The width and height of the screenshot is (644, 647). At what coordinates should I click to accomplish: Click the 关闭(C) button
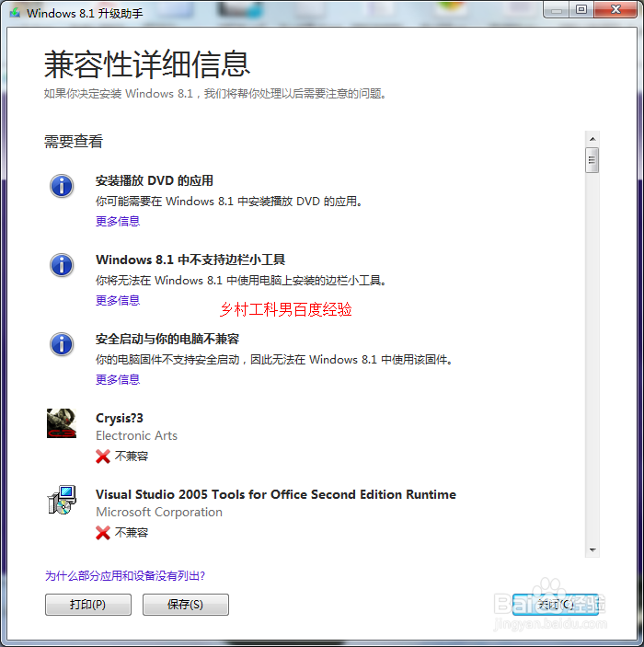pyautogui.click(x=556, y=605)
